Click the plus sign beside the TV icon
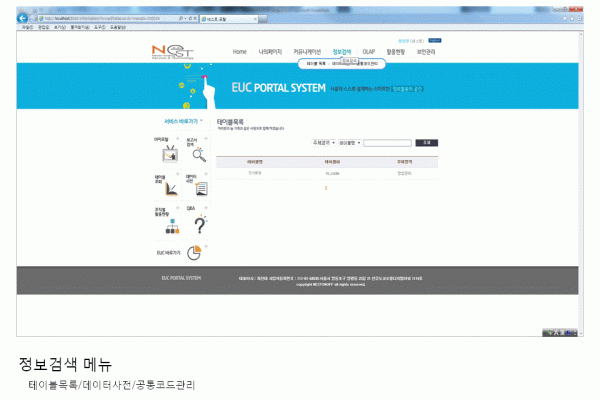600x400 pixels. point(178,139)
